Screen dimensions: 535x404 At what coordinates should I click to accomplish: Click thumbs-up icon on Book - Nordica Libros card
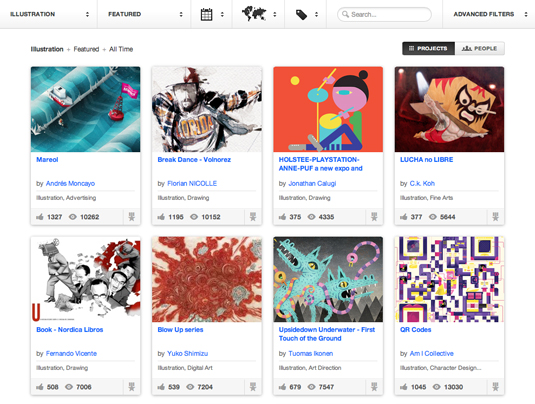40,387
